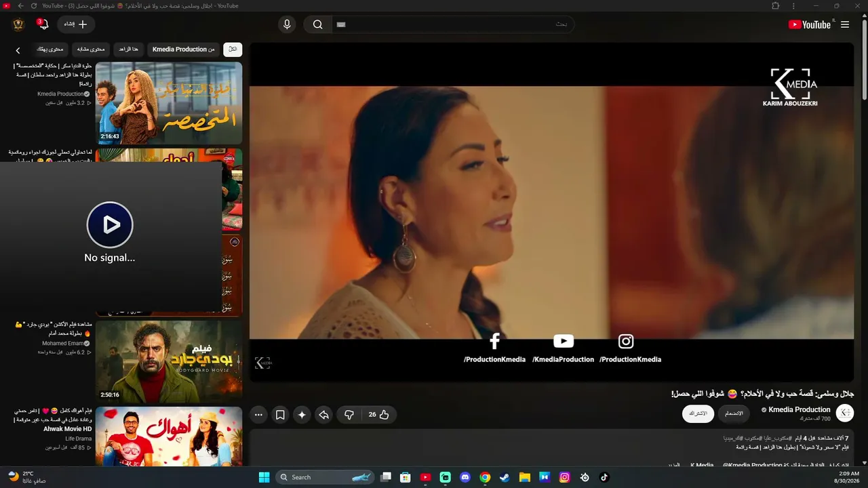Open TikTok from the taskbar
868x488 pixels.
[604, 477]
